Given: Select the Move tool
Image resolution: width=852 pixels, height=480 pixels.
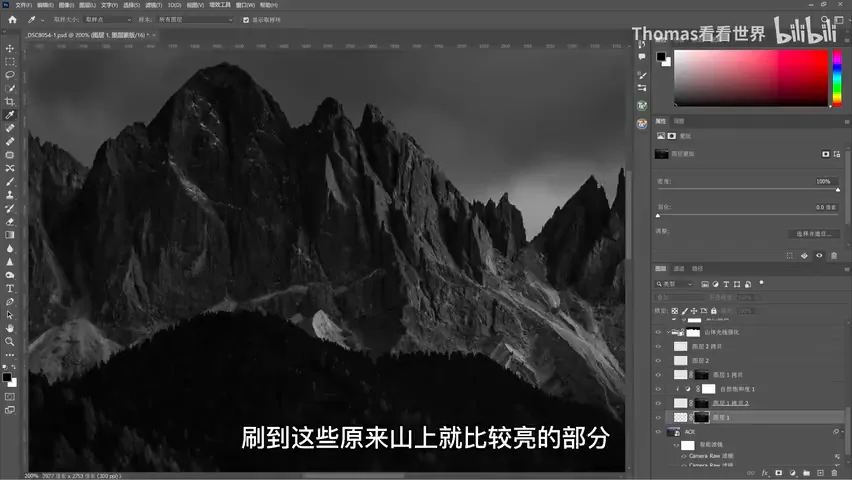Looking at the screenshot, I should tap(10, 48).
